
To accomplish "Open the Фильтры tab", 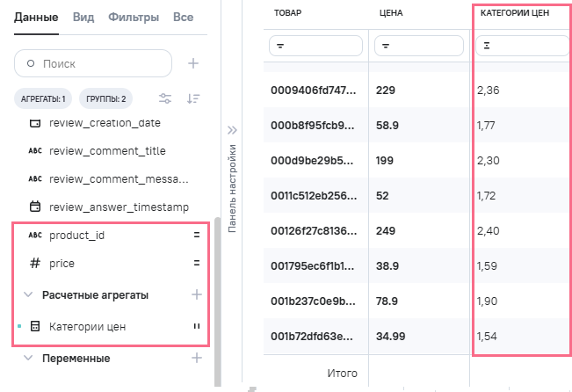I will (x=134, y=17).
